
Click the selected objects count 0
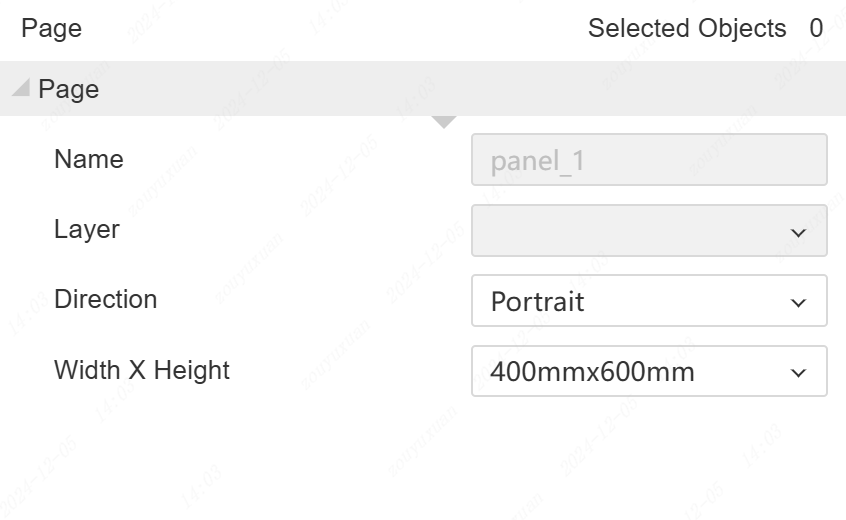click(x=816, y=28)
